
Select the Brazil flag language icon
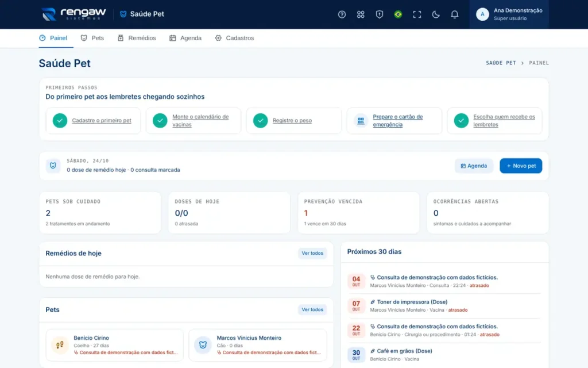coord(398,14)
